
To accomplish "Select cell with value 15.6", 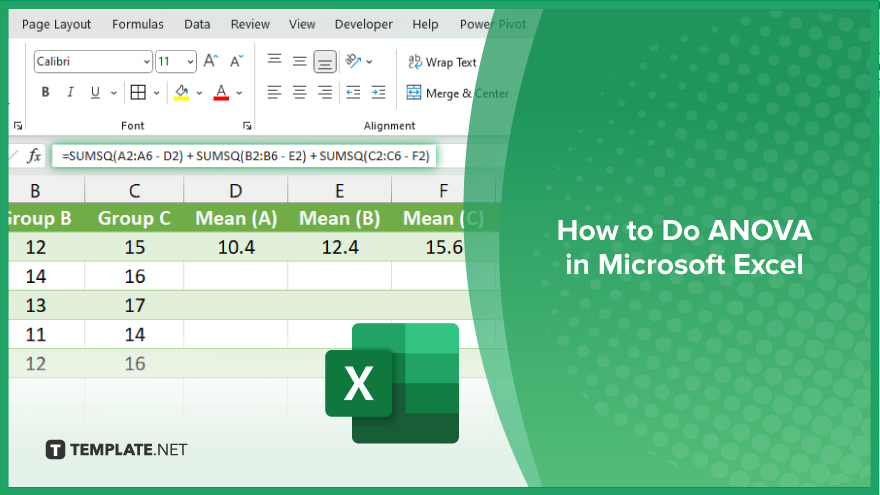I will point(443,247).
